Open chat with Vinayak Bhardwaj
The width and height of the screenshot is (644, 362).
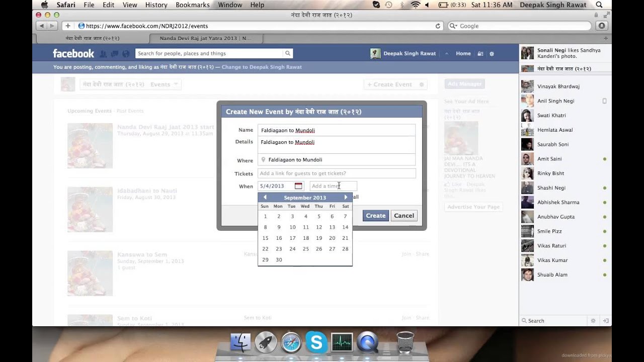coord(565,86)
